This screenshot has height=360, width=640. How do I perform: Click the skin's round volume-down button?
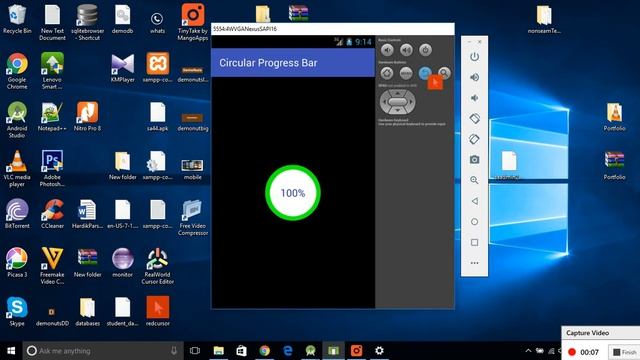click(387, 50)
